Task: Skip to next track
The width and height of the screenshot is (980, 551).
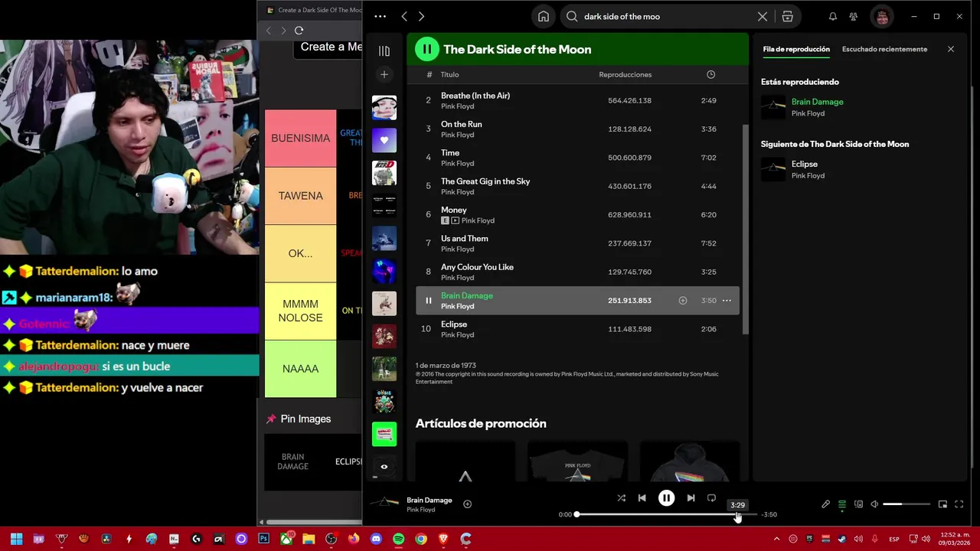Action: coord(691,498)
